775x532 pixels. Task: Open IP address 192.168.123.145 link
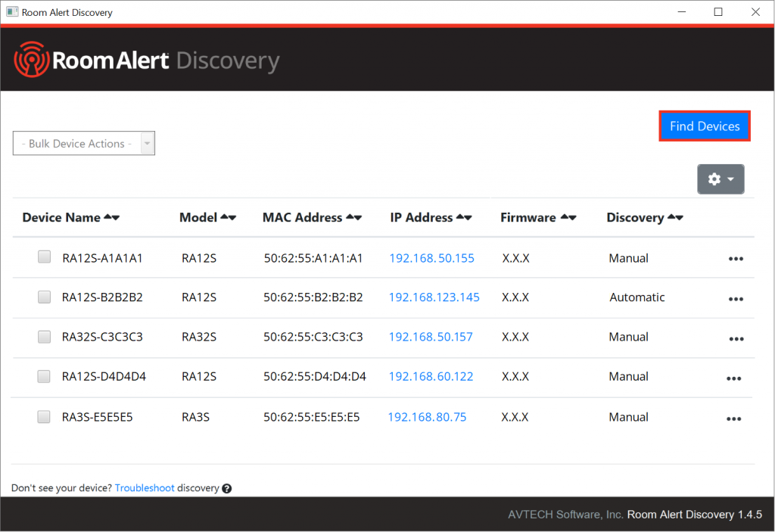click(434, 297)
